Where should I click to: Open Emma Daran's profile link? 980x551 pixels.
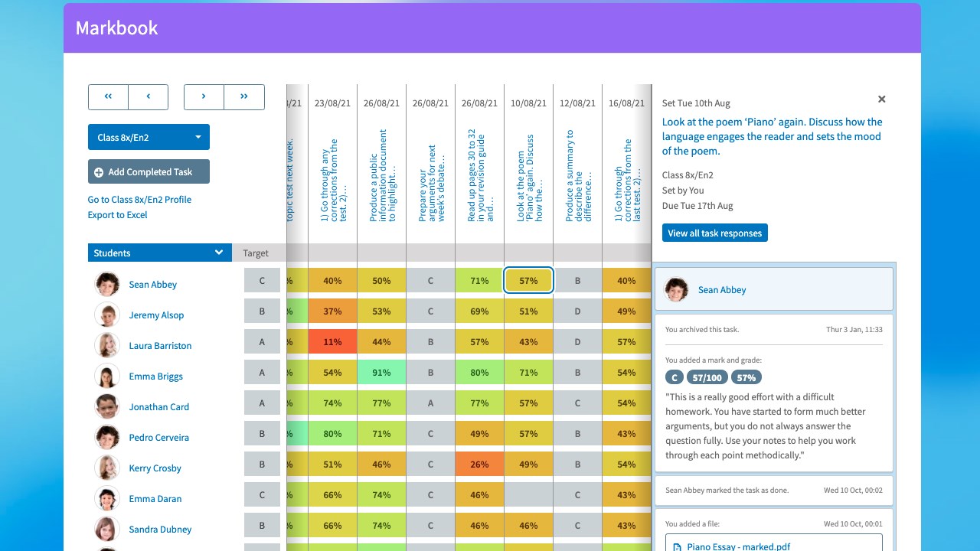pyautogui.click(x=155, y=499)
